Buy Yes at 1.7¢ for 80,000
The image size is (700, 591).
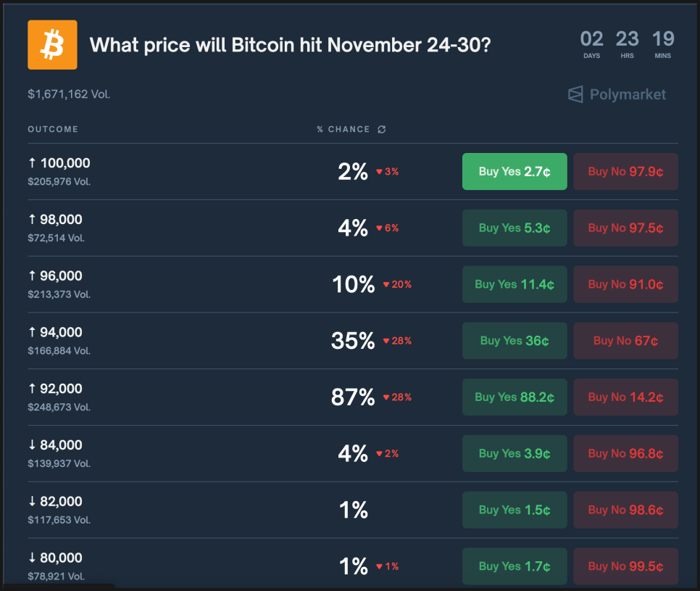coord(514,566)
